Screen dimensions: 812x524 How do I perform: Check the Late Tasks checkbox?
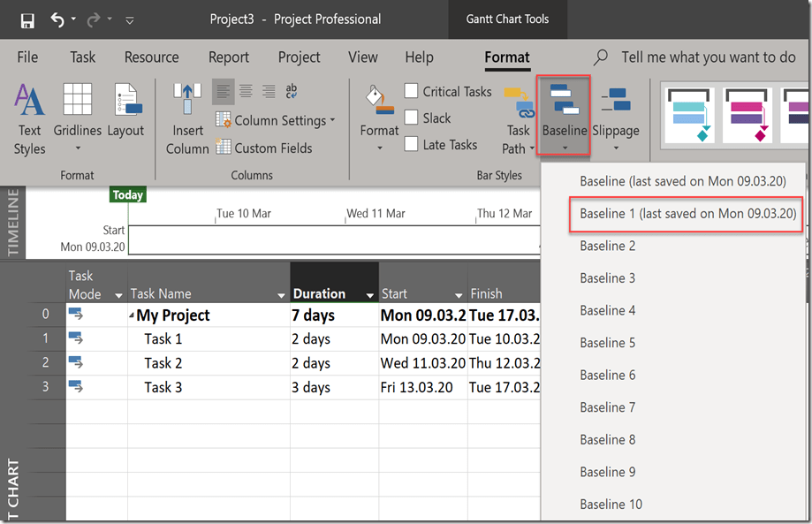(x=412, y=144)
